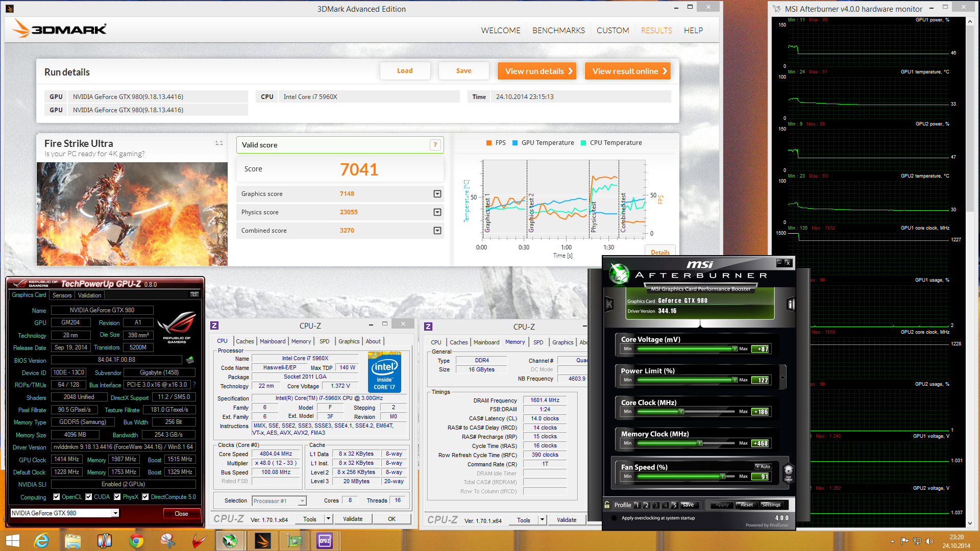Viewport: 980px width, 551px height.
Task: Click the GPU-Z screenshot camera icon
Action: (x=194, y=294)
